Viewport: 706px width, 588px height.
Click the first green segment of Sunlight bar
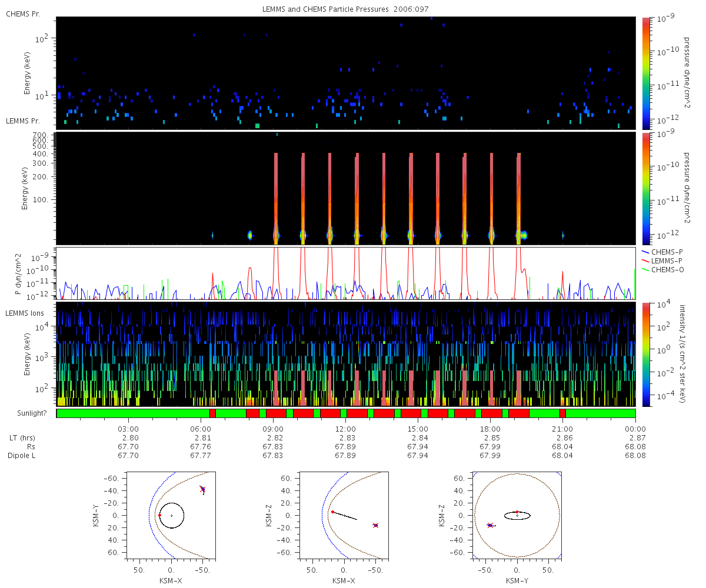pyautogui.click(x=133, y=413)
